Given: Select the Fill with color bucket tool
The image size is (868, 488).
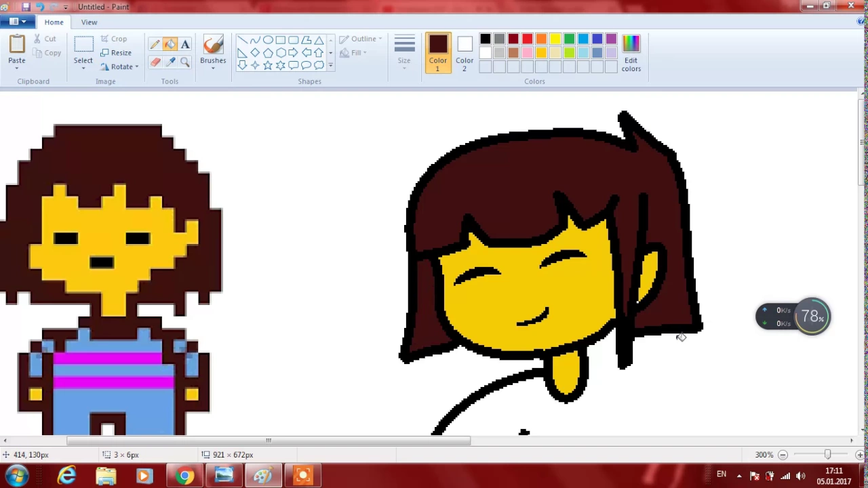Looking at the screenshot, I should (x=170, y=45).
